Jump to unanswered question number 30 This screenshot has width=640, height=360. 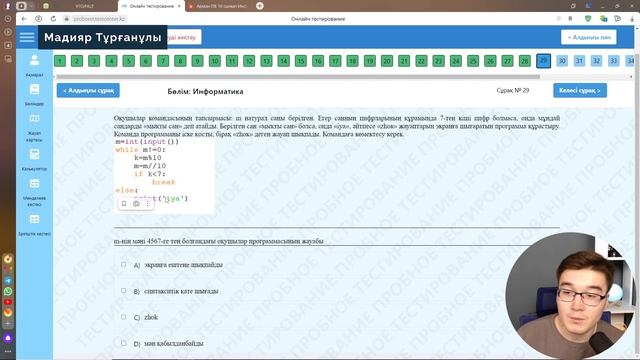[x=562, y=61]
